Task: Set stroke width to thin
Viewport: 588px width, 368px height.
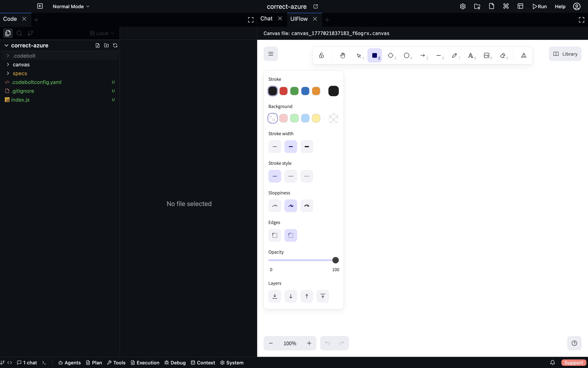Action: click(x=275, y=147)
